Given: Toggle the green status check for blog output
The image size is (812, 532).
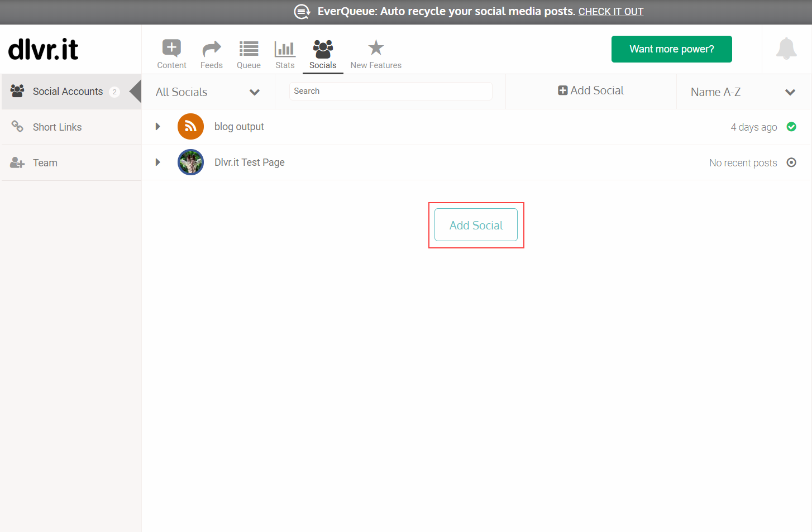Looking at the screenshot, I should 791,127.
